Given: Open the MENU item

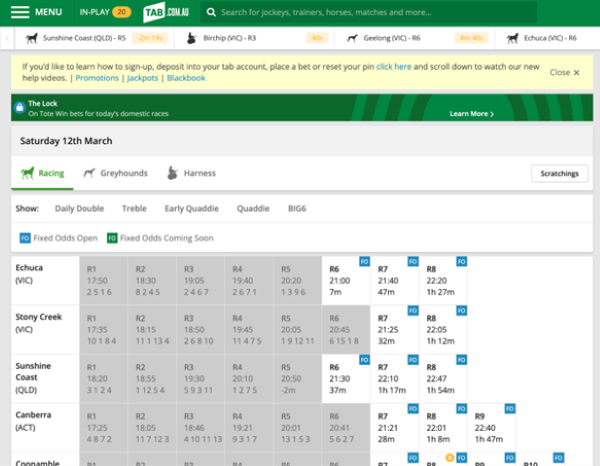Looking at the screenshot, I should (x=36, y=12).
